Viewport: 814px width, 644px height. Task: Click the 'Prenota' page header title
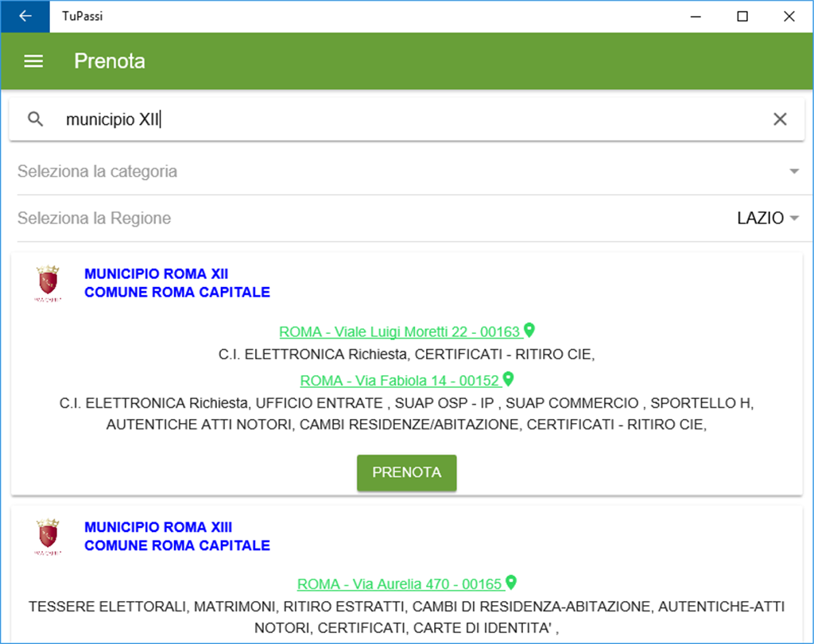tap(110, 61)
